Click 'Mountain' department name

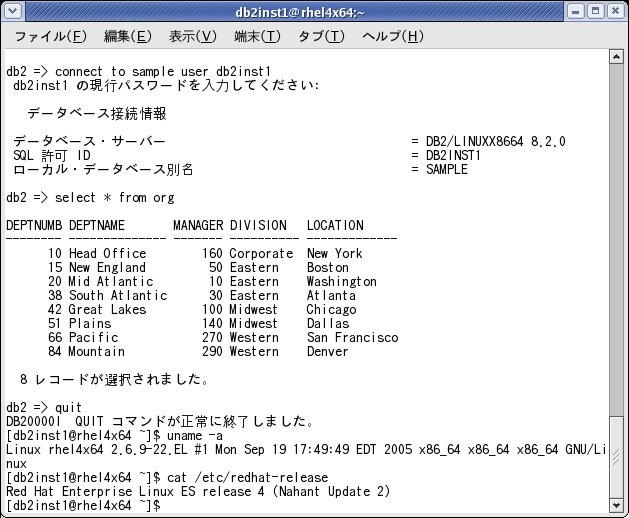(97, 351)
